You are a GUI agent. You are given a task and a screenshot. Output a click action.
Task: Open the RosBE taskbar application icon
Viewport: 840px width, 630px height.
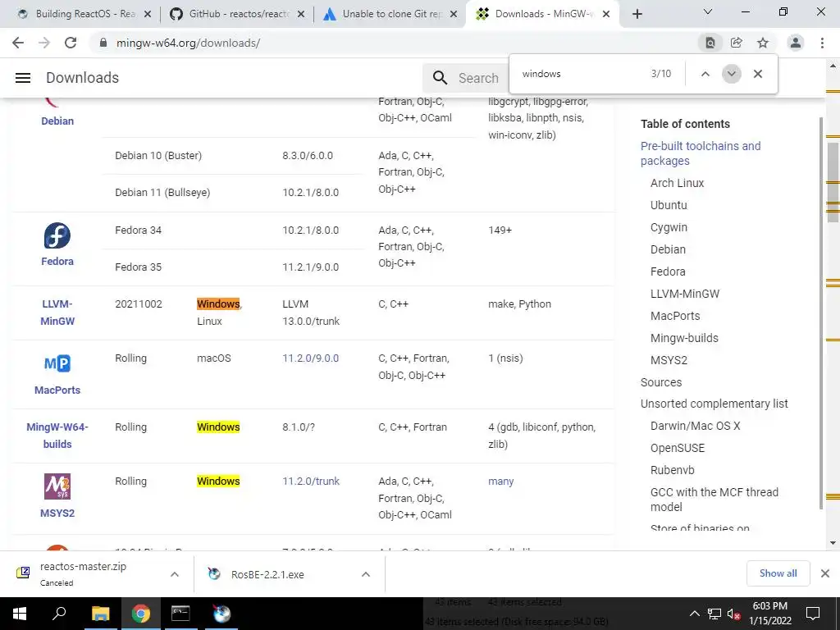221,614
